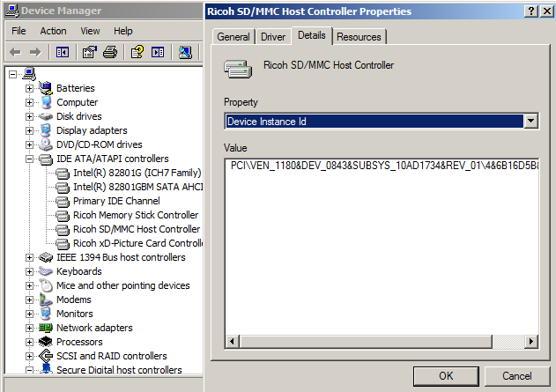Toggle the console tree pane icon
Screen dimensions: 556x392
(63, 53)
